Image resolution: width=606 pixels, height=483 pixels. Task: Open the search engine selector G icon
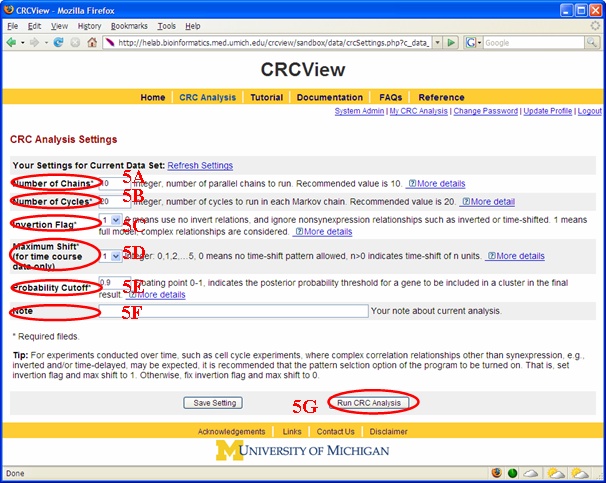click(x=471, y=43)
